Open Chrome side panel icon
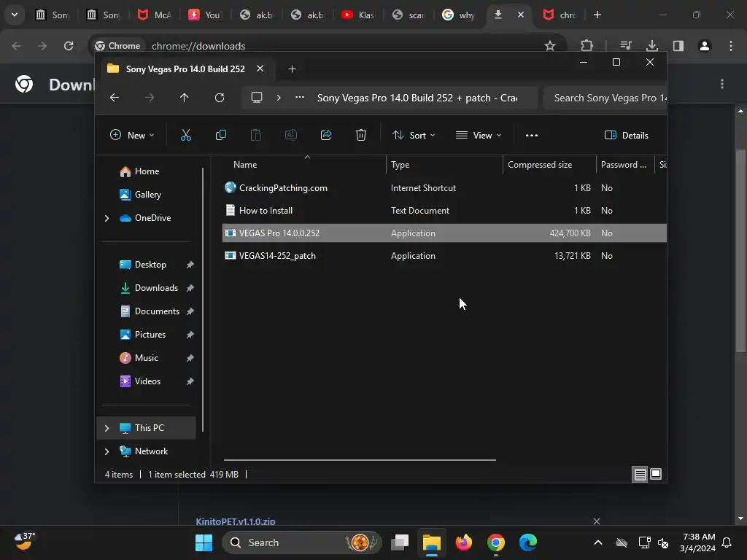The width and height of the screenshot is (747, 560). point(678,46)
